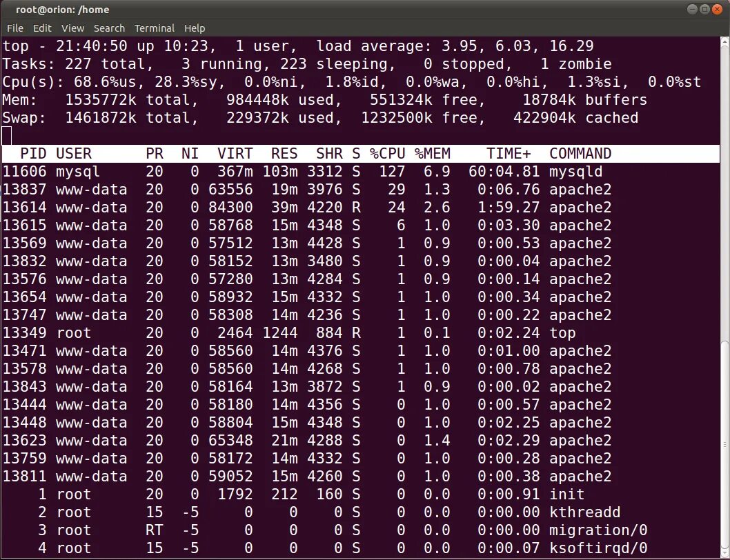Click PID 13471 in the list
The width and height of the screenshot is (730, 560).
(x=24, y=351)
